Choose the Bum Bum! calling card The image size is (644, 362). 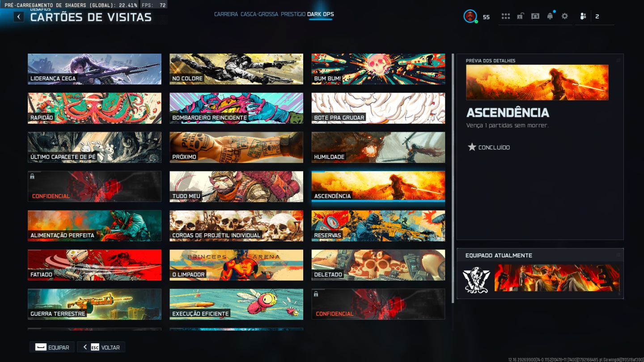point(378,69)
